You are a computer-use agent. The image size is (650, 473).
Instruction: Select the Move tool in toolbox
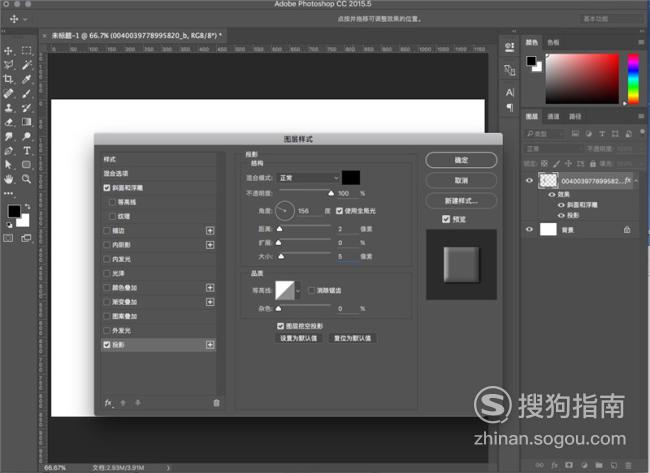click(8, 51)
